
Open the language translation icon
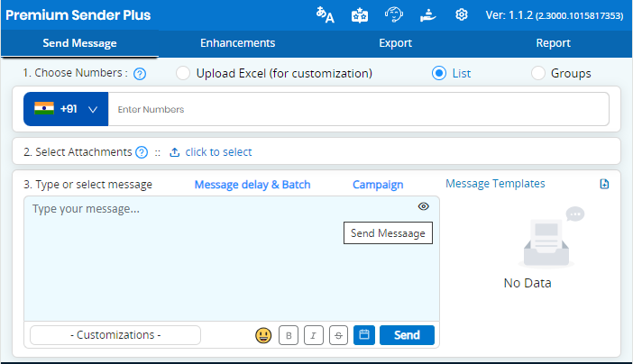(x=325, y=15)
